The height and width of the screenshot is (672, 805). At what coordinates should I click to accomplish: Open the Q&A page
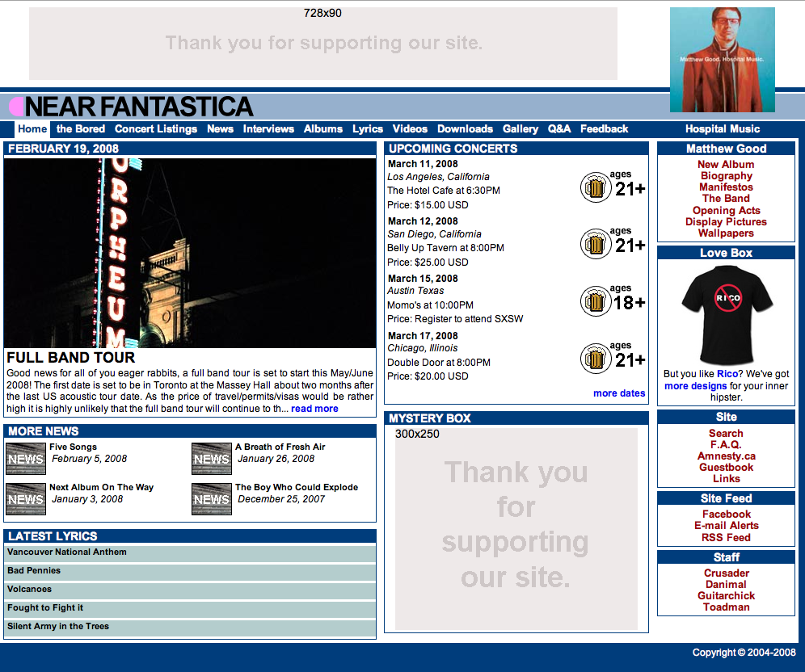point(559,128)
